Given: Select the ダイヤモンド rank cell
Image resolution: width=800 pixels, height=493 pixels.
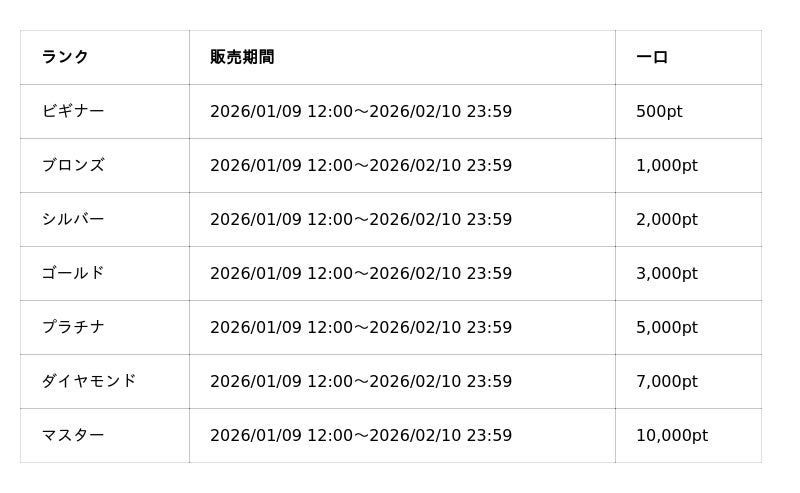Looking at the screenshot, I should pyautogui.click(x=89, y=381).
